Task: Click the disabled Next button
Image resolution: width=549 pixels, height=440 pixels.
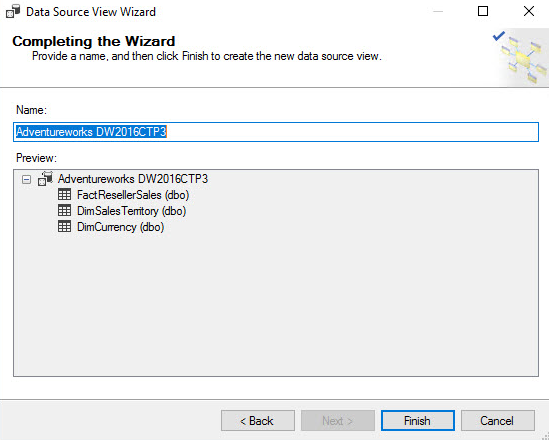Action: pyautogui.click(x=338, y=420)
